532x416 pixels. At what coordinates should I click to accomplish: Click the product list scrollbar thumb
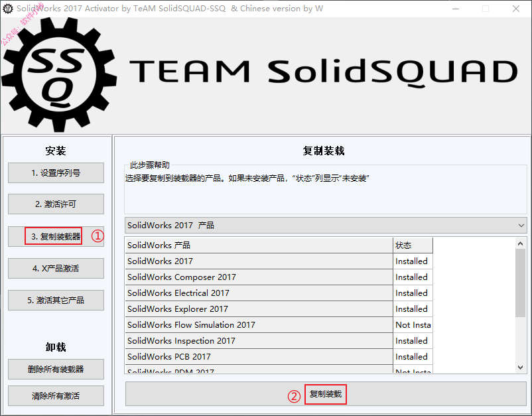click(521, 283)
